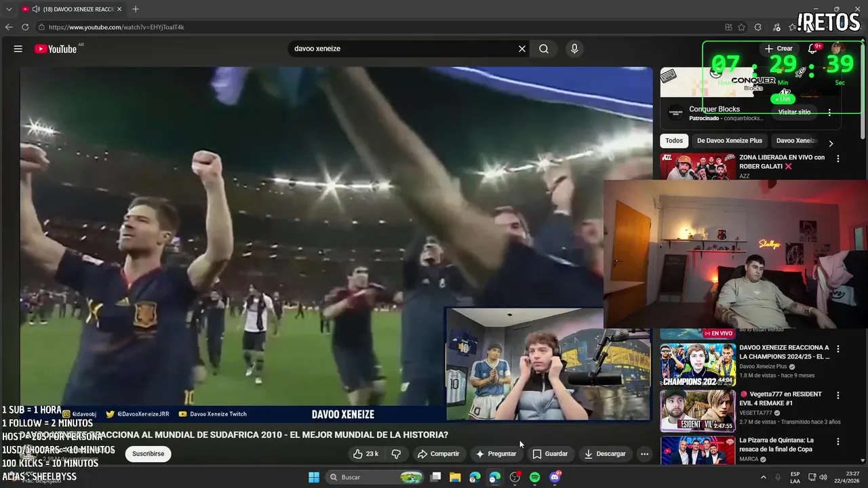Open options for ZONA LIBERADA video
868x488 pixels.
point(838,159)
